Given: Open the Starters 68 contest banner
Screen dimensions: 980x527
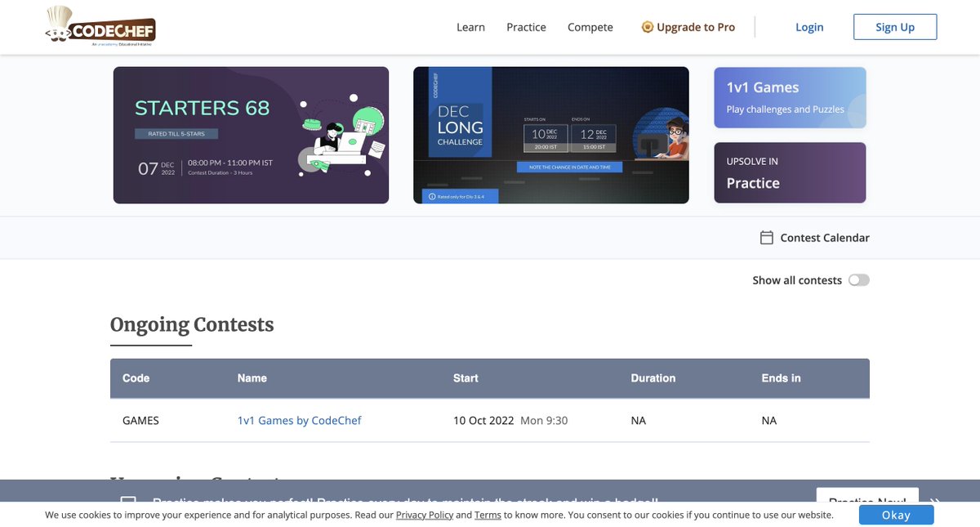Looking at the screenshot, I should (251, 135).
